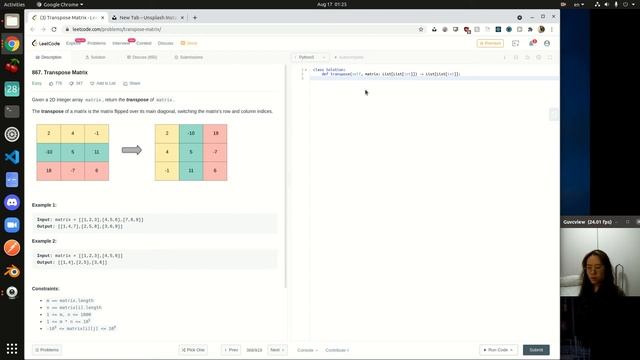The height and width of the screenshot is (360, 640).
Task: Open Files from the Ubuntu dock
Action: [x=12, y=21]
